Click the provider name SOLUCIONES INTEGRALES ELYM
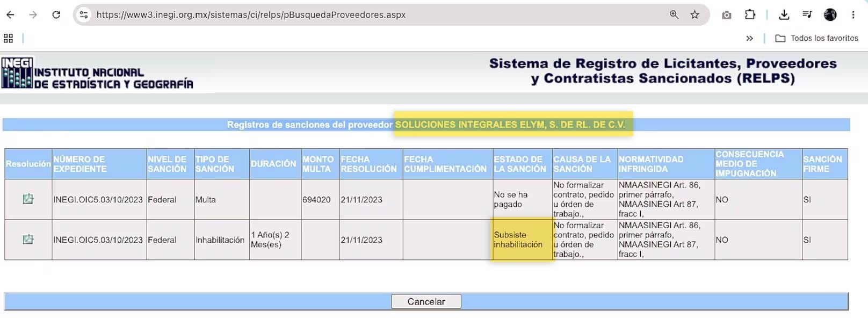The width and height of the screenshot is (868, 333). click(510, 125)
